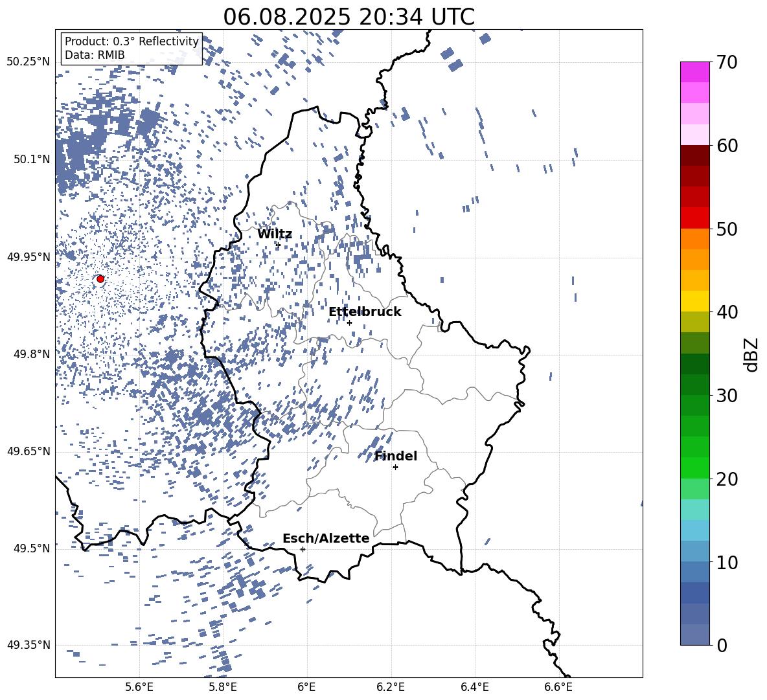Click the 49.8°N latitude label

(x=31, y=354)
